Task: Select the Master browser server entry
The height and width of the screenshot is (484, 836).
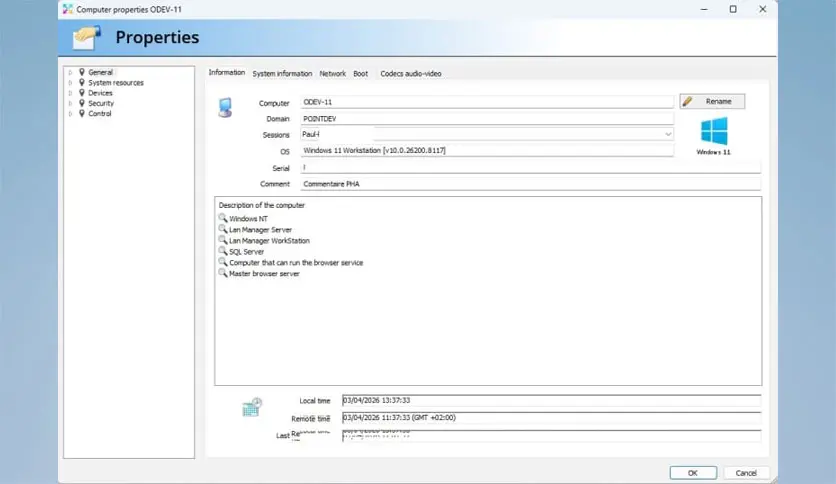Action: pyautogui.click(x=264, y=273)
